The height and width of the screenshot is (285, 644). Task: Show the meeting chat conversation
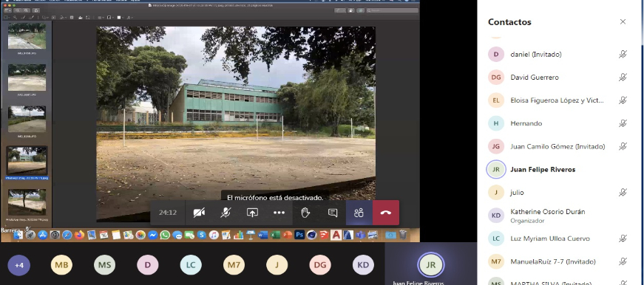[333, 213]
